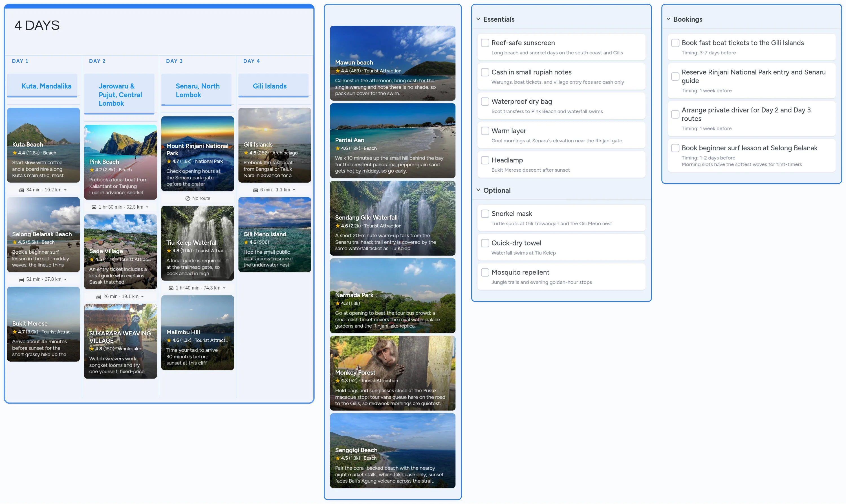Click the '4 DAYS' trip title
The height and width of the screenshot is (504, 846).
37,25
